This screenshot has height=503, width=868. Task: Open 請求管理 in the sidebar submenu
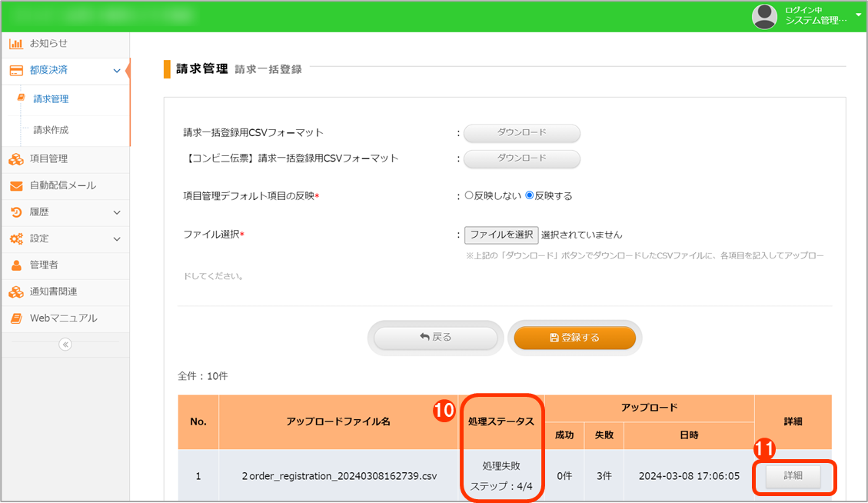[51, 99]
